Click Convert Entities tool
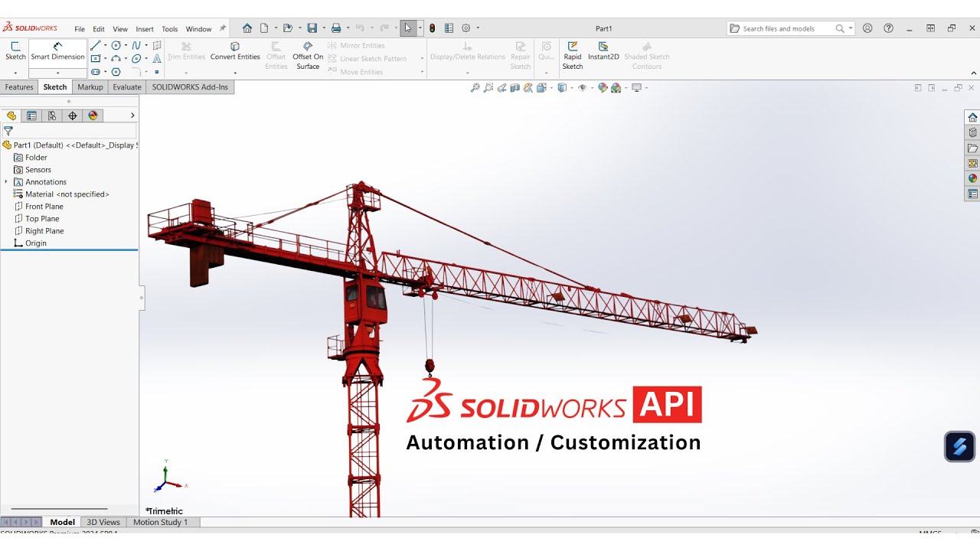980x551 pixels. click(235, 51)
